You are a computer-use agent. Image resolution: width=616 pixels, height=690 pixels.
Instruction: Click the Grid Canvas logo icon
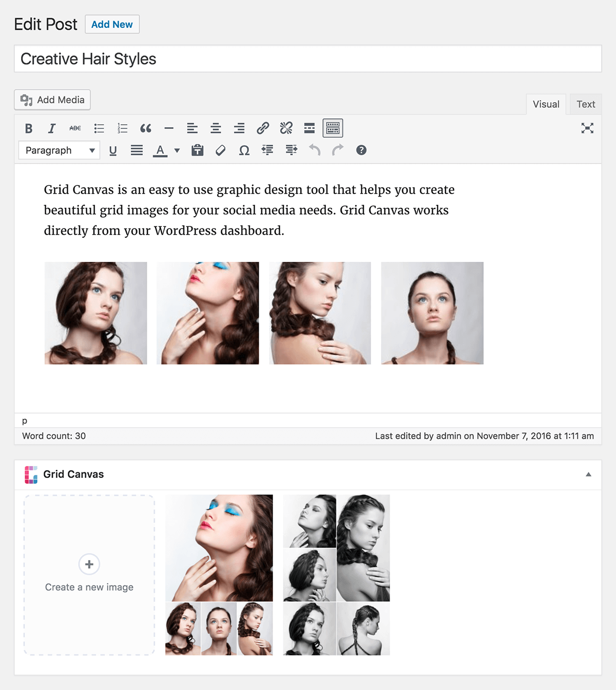(x=31, y=474)
